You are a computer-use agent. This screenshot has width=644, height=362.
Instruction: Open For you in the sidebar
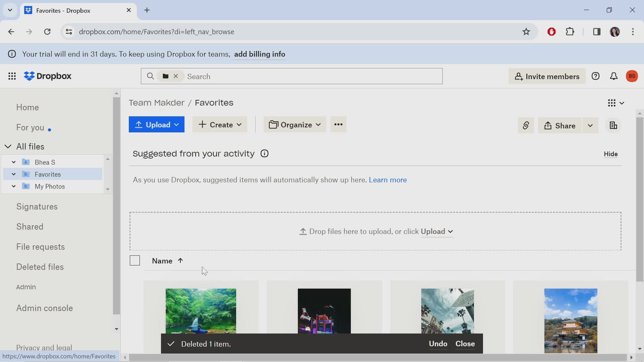[30, 128]
